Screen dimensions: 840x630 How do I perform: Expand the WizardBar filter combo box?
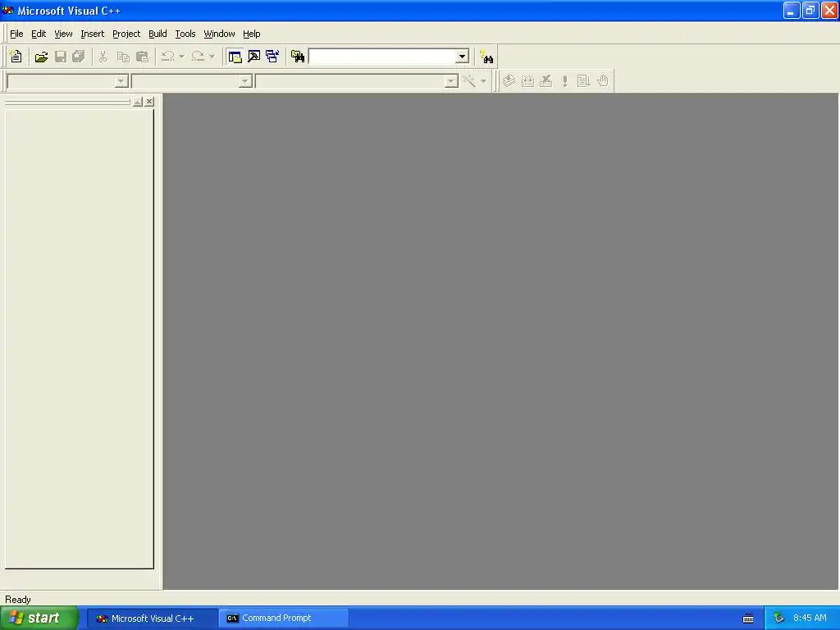(244, 81)
